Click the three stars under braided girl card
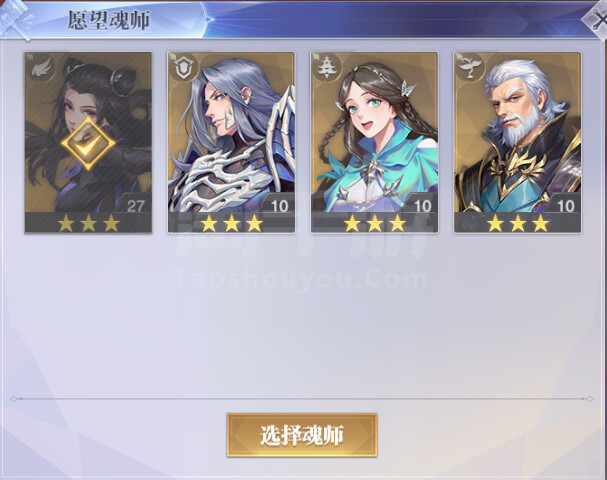607x480 pixels. tap(375, 223)
